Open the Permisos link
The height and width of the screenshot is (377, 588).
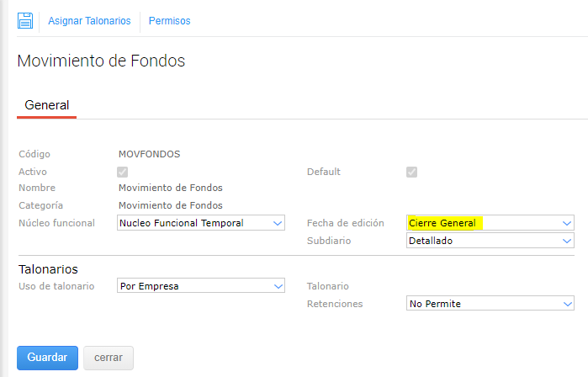(169, 21)
